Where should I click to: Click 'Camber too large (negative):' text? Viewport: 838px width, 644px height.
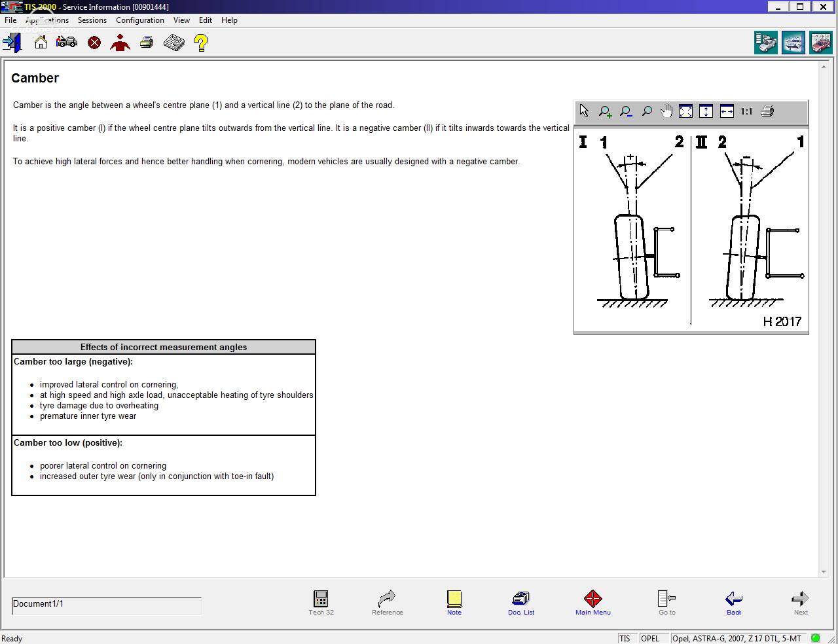point(73,361)
